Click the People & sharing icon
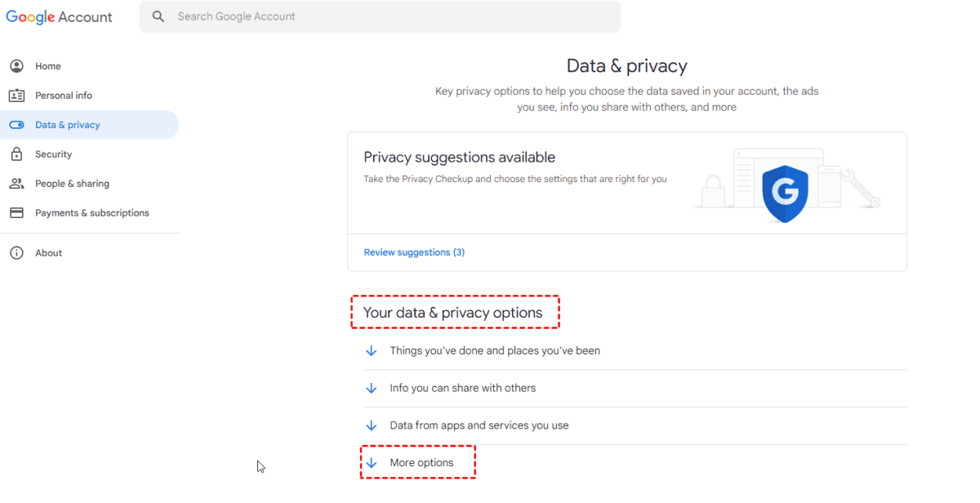The height and width of the screenshot is (503, 980). tap(16, 184)
